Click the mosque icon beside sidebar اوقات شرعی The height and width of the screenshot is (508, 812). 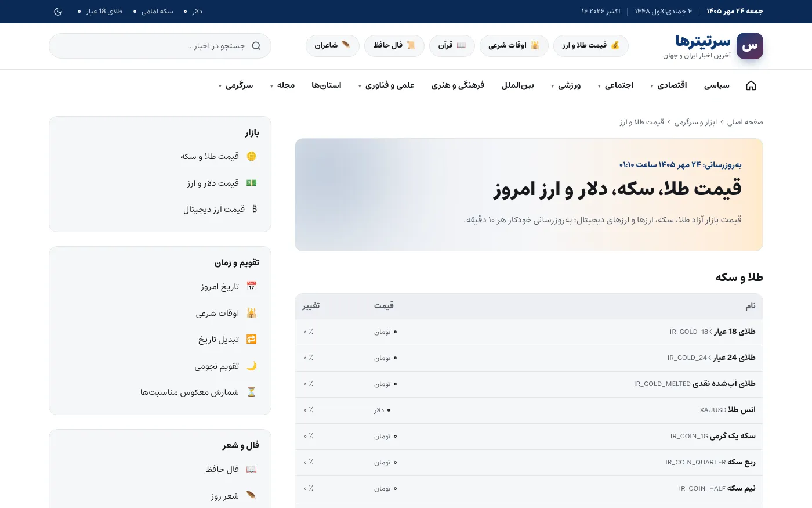click(x=252, y=313)
